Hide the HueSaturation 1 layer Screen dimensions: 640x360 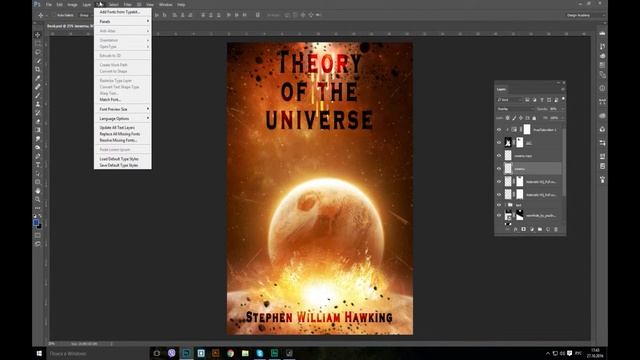coord(499,130)
